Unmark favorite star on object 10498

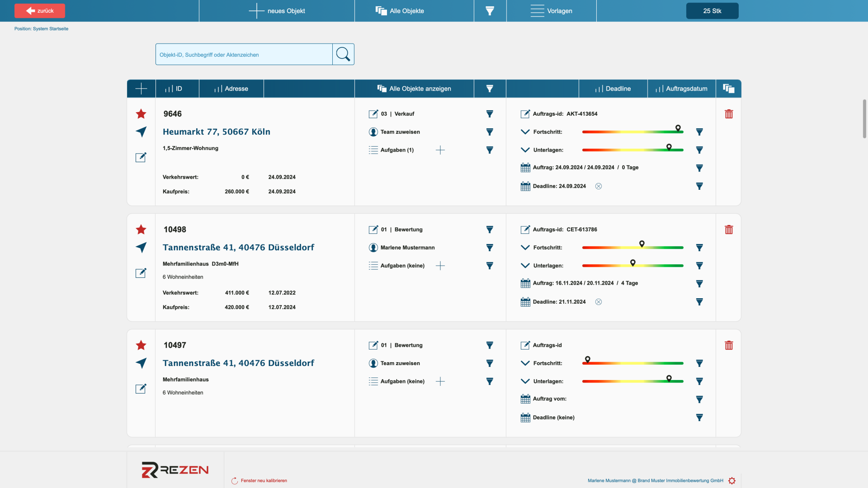[x=141, y=230]
